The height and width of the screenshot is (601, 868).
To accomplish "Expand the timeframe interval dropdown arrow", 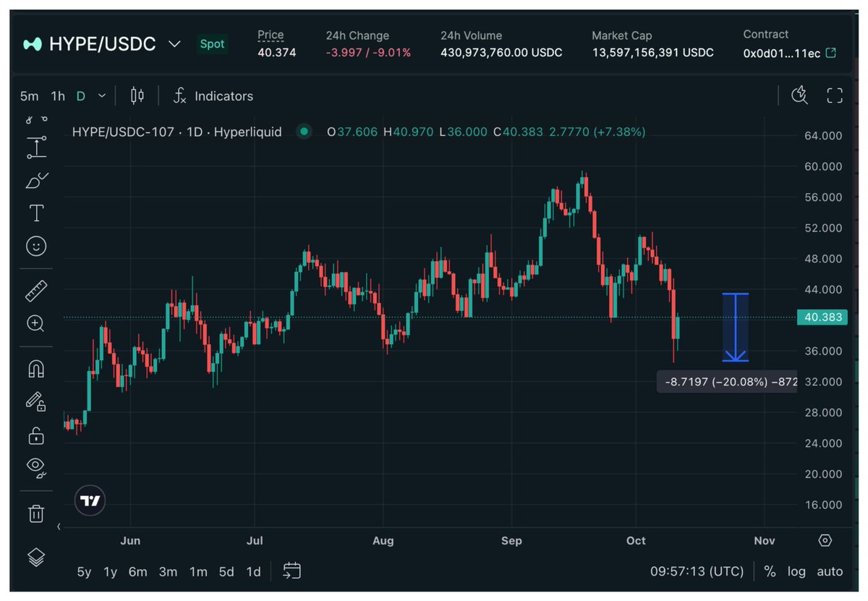I will 102,95.
